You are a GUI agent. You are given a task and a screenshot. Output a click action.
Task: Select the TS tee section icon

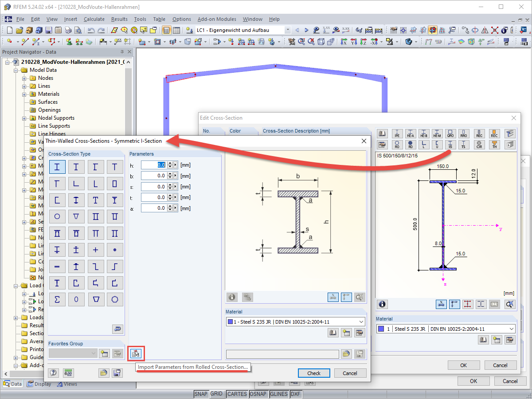click(464, 145)
